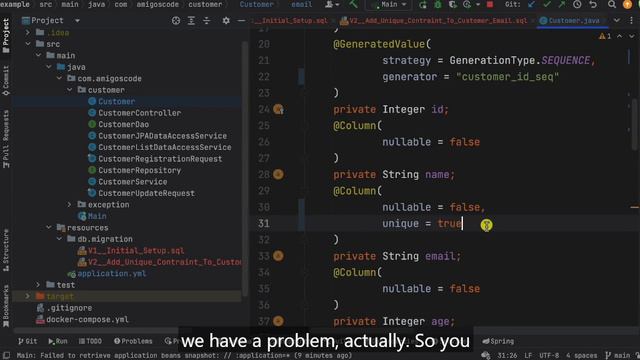
Task: Click the Git Push arrow icon
Action: (x=562, y=4)
